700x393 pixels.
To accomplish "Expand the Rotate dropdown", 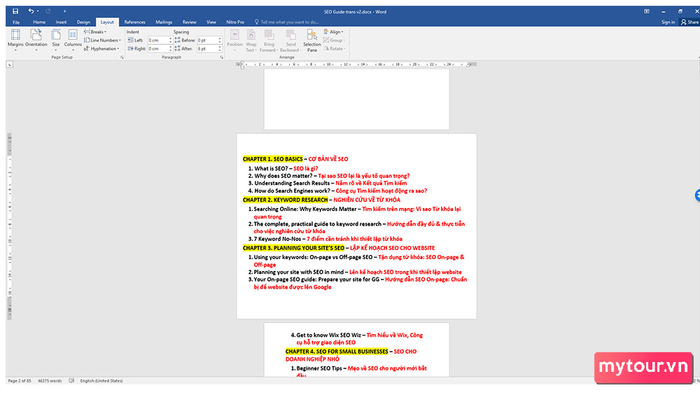I will pos(334,49).
